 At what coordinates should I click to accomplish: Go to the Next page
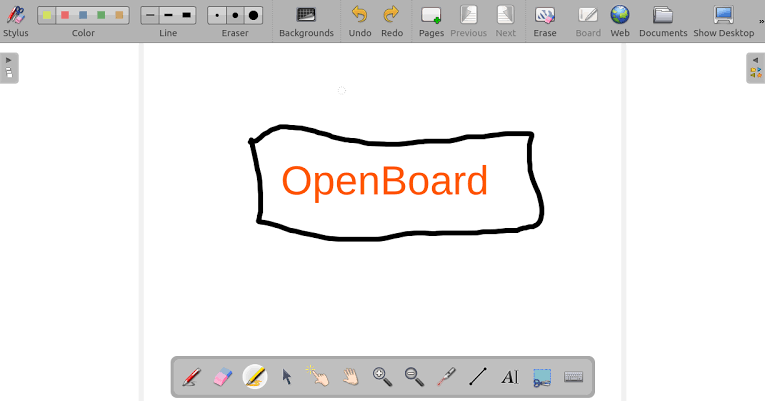click(505, 21)
